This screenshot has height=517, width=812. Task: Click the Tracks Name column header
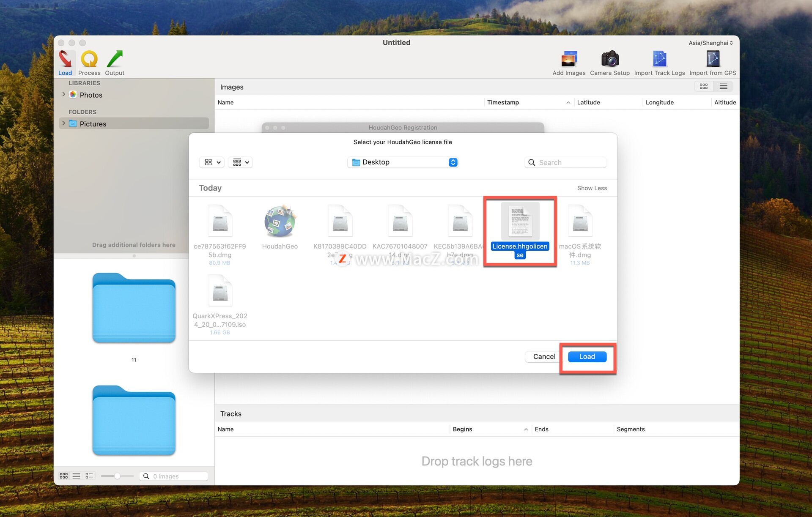pos(332,429)
